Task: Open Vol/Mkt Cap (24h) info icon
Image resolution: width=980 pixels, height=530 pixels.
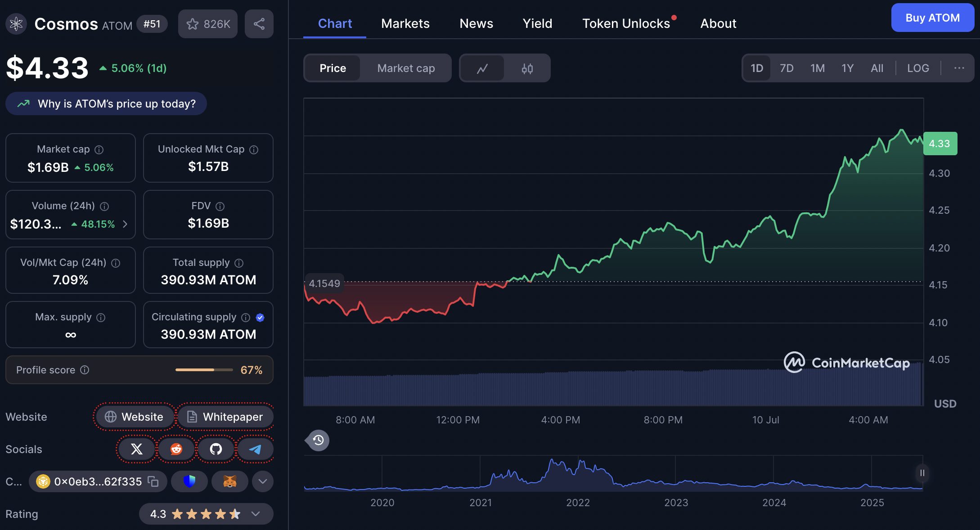Action: [x=116, y=263]
